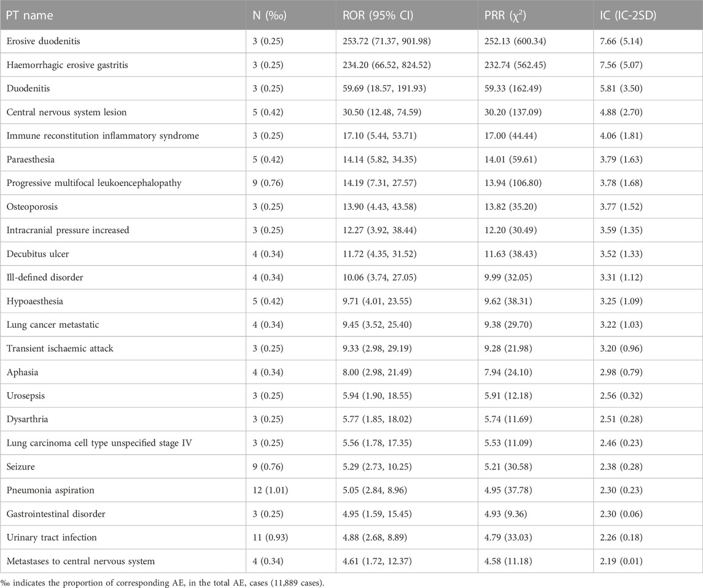703x588 pixels.
Task: Select IC value '3.31 (1.12)'
Action: point(621,277)
